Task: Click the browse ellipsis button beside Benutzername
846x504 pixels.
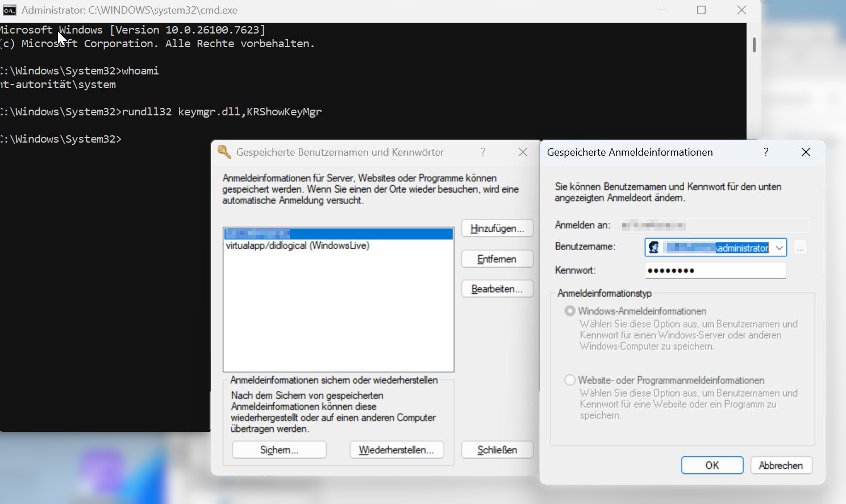Action: pos(800,248)
